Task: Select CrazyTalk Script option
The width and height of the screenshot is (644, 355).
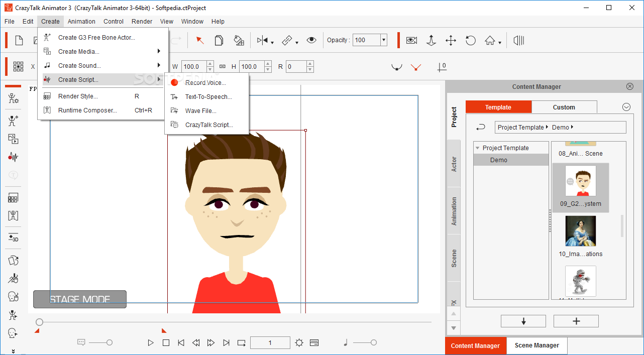Action: coord(206,125)
